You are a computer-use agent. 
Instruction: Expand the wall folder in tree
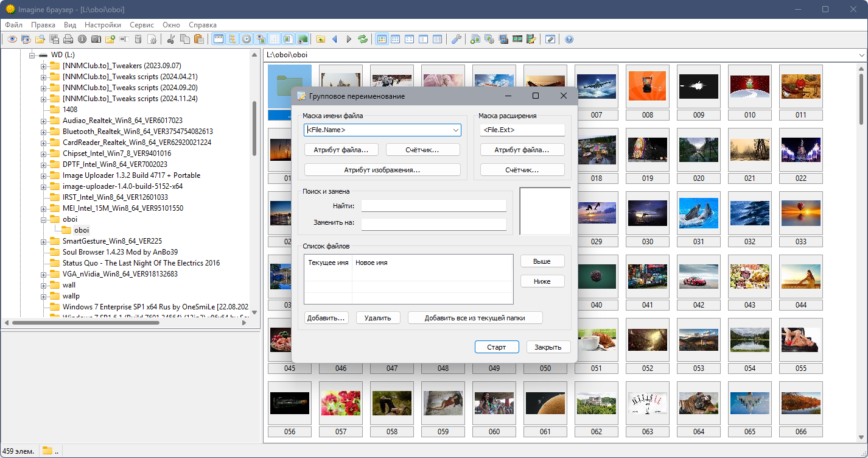click(x=43, y=285)
